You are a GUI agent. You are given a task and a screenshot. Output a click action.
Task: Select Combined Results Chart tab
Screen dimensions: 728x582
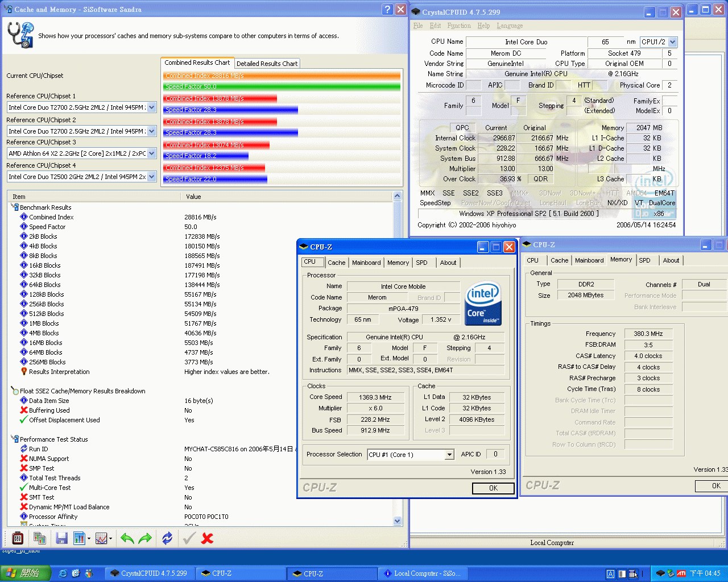point(197,63)
